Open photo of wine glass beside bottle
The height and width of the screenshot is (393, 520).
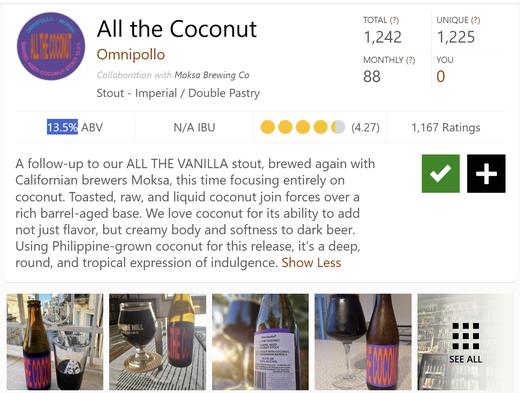[363, 342]
